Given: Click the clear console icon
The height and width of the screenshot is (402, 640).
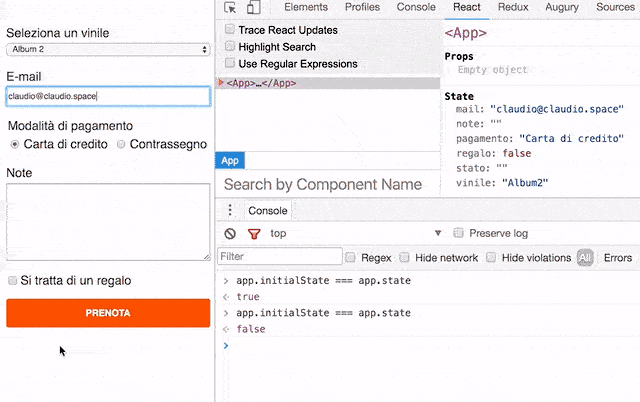Looking at the screenshot, I should click(230, 233).
